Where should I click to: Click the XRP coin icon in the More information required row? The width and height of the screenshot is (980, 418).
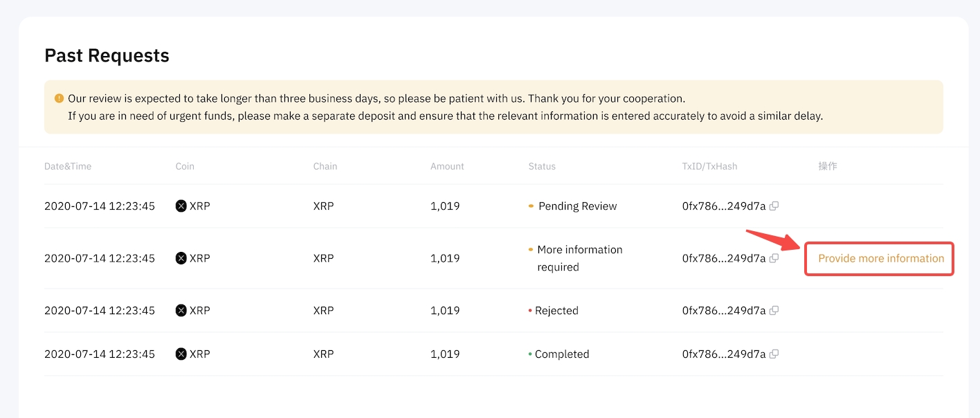[x=181, y=258]
